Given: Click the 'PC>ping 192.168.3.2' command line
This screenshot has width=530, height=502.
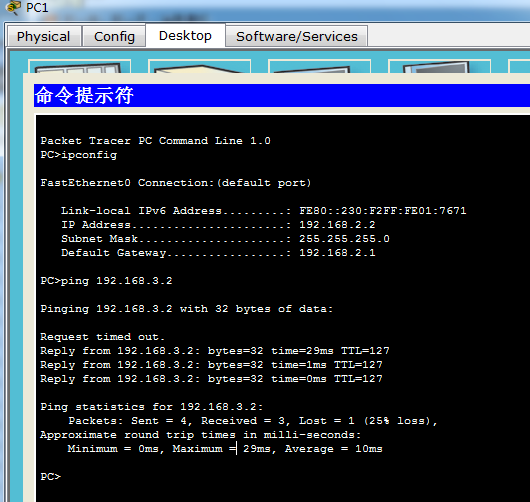Looking at the screenshot, I should (x=106, y=281).
